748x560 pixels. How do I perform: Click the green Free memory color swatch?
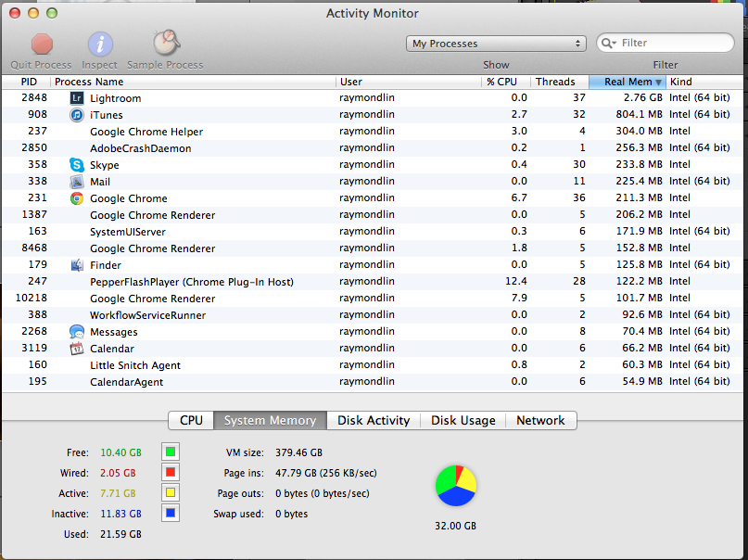coord(171,452)
